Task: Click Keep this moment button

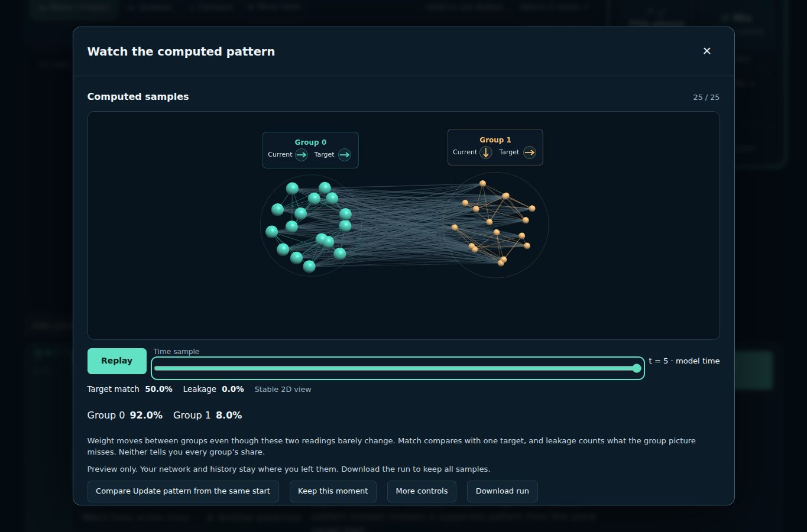Action: (x=333, y=491)
